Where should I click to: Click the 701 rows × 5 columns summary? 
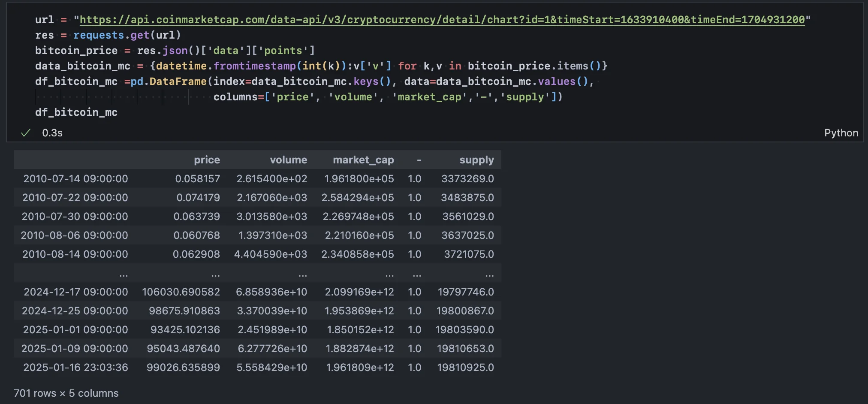click(66, 393)
